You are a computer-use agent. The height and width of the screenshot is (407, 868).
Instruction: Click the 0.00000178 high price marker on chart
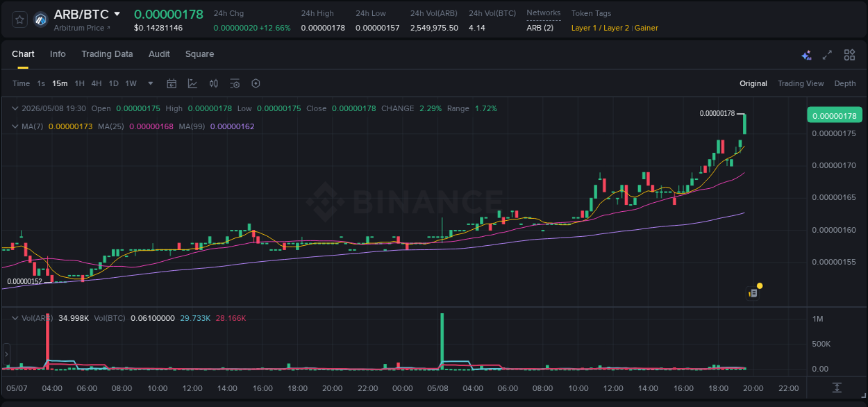[717, 113]
